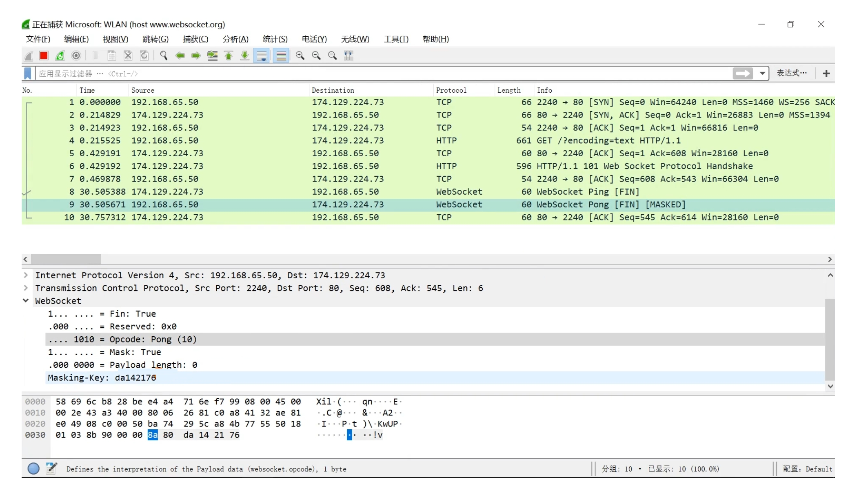Reset packet list zoom to normal size

coord(332,56)
